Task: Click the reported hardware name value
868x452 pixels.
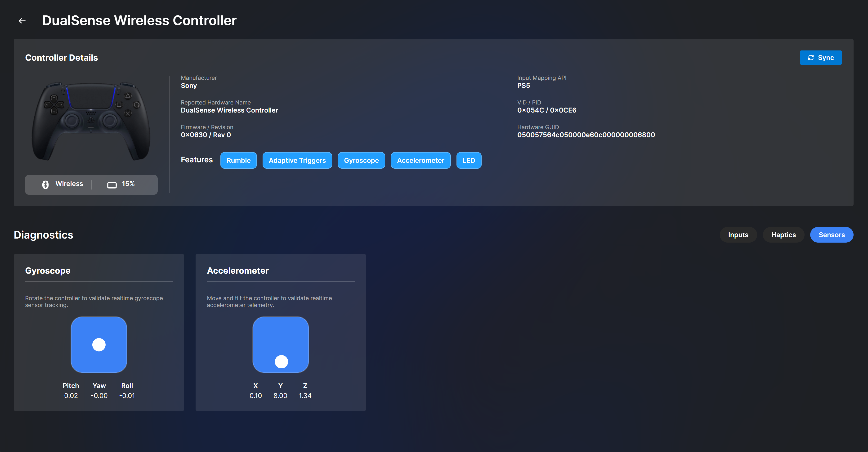Action: [x=229, y=110]
